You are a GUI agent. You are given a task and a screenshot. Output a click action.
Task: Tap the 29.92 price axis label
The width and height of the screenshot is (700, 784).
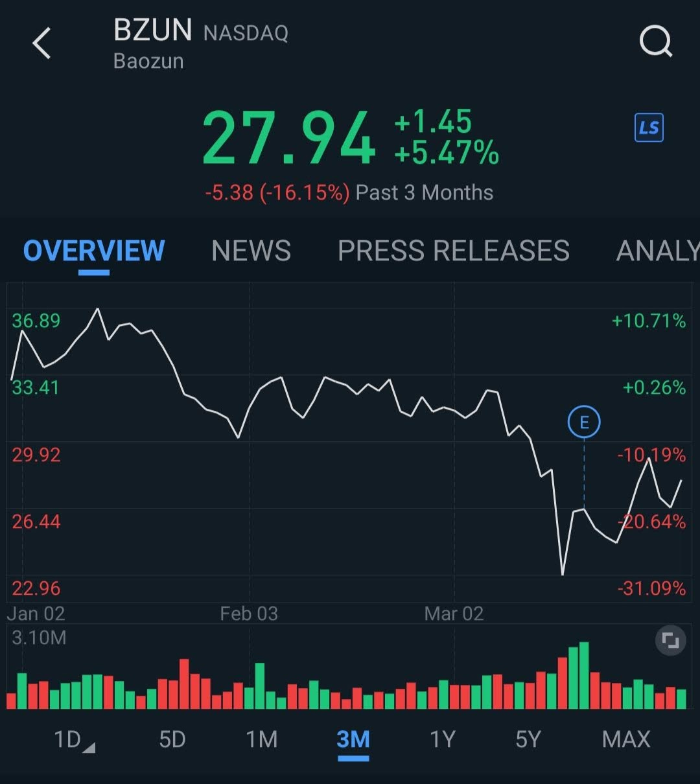click(x=36, y=455)
